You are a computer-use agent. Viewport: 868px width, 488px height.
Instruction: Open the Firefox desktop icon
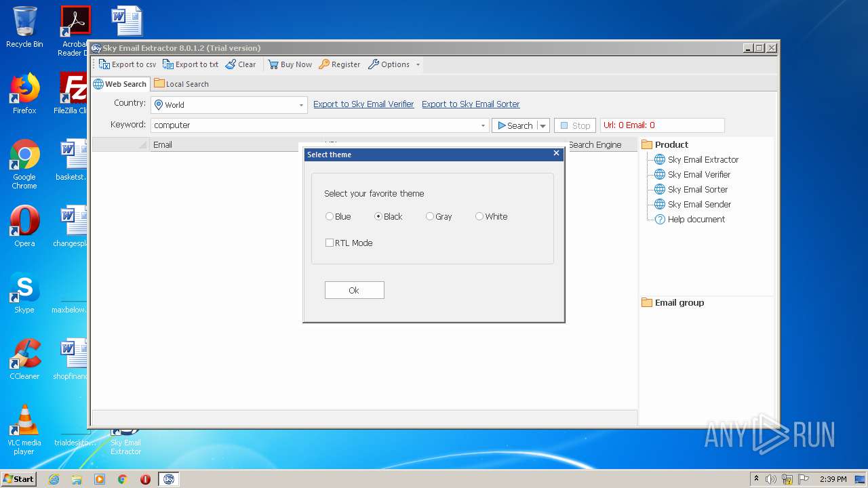coord(24,94)
